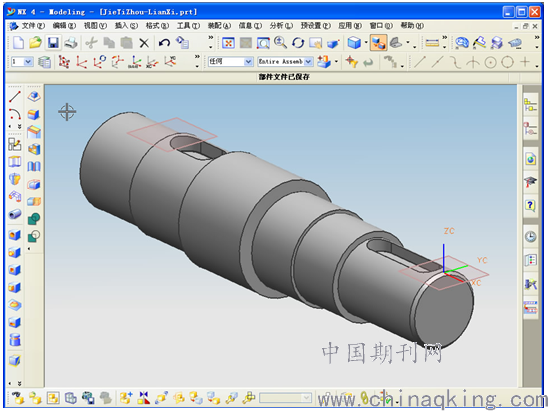Screen dimensions: 548x411
Task: Open the 装配 (Assemblies) menu
Action: coord(219,26)
